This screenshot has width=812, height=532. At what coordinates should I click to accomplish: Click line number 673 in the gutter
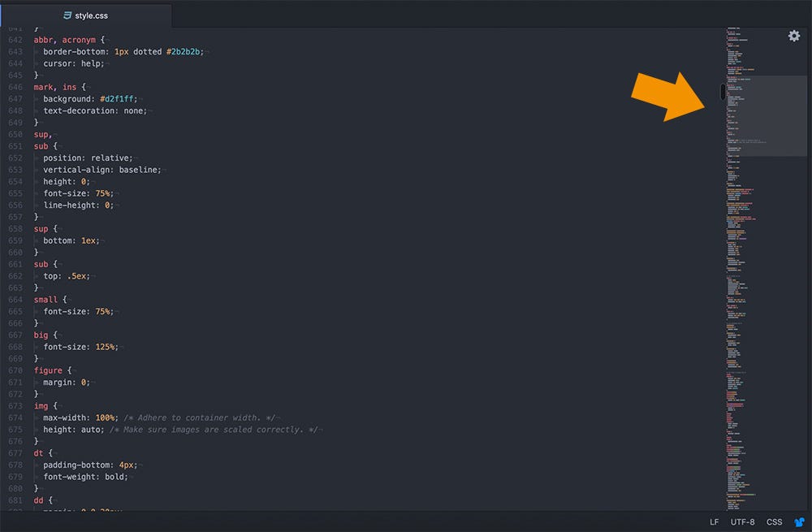pos(15,405)
